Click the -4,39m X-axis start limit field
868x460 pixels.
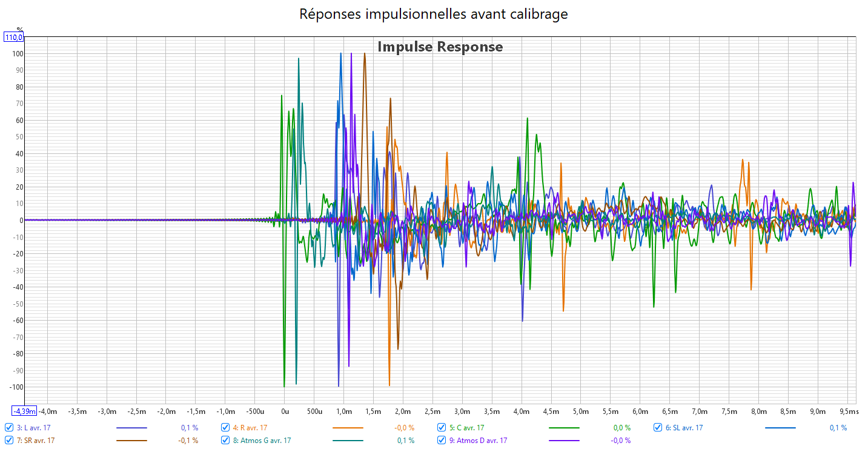25,411
